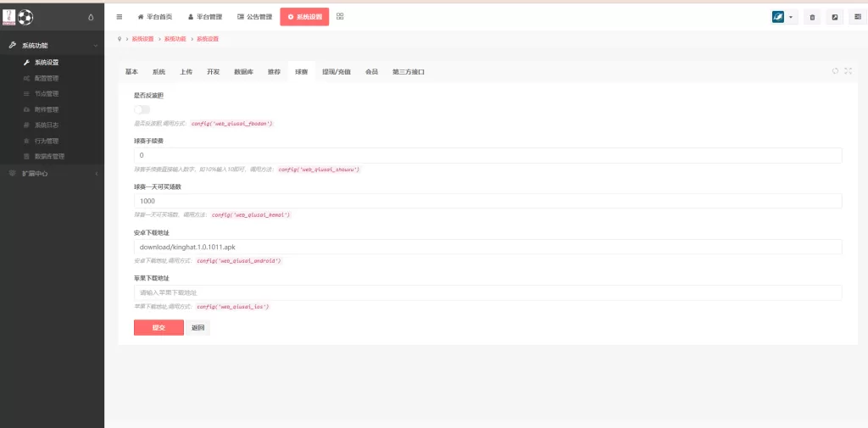Switch to the 基本 tab
Viewport: 868px width, 428px height.
(x=131, y=72)
